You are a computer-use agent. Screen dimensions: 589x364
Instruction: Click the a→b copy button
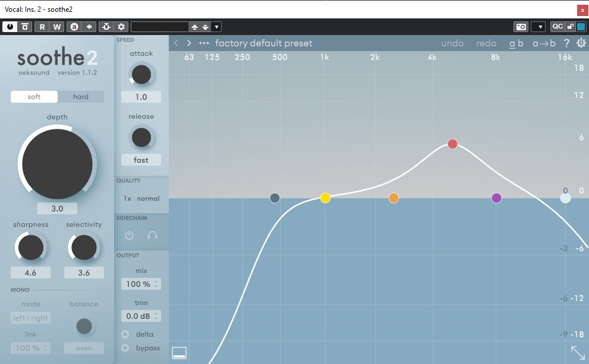pos(544,43)
